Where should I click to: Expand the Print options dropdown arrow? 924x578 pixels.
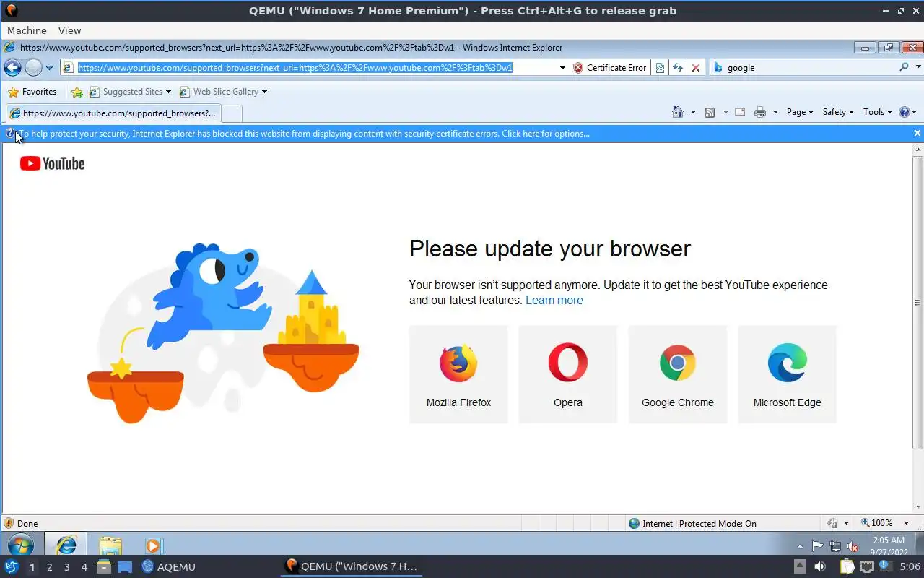[775, 112]
